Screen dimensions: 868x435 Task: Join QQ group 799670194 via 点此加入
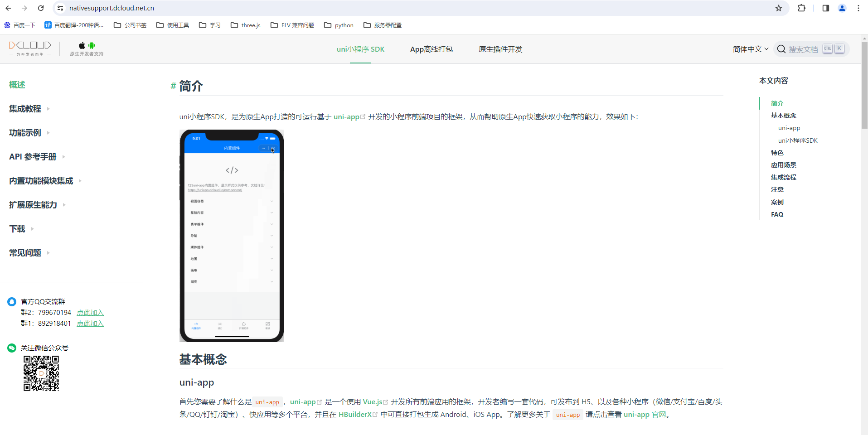click(90, 313)
